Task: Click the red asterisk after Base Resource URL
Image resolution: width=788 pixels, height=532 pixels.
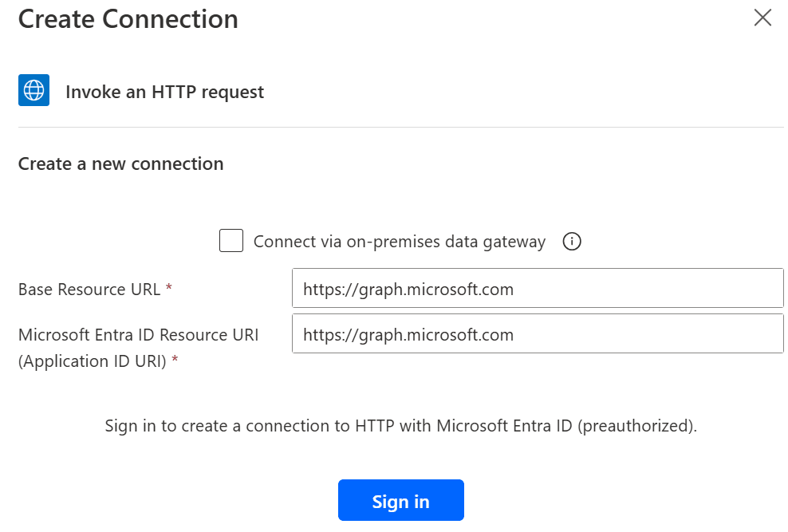Action: (169, 290)
